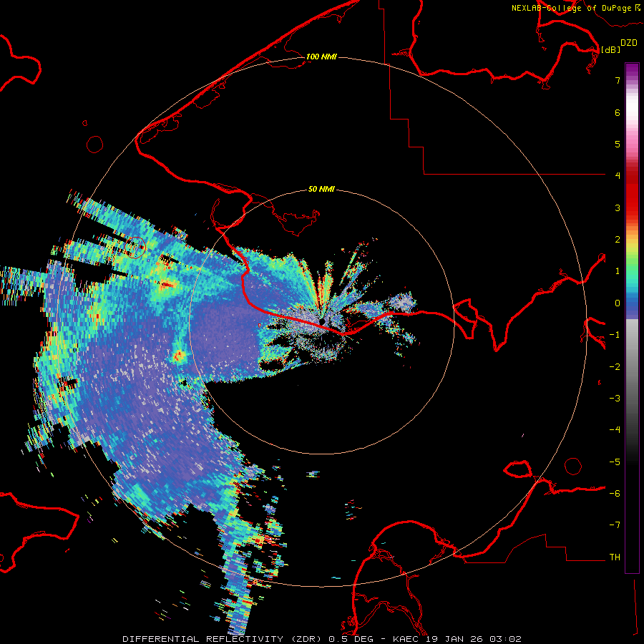The height and width of the screenshot is (644, 644).
Task: Click the Differential Reflectivity caption text
Action: click(x=322, y=639)
